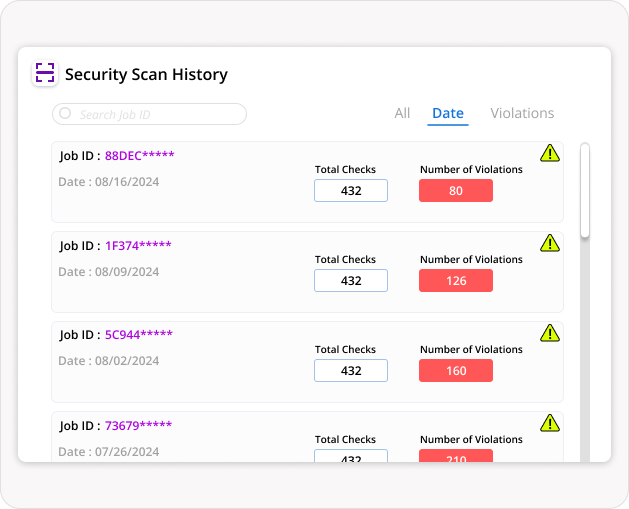
Task: Click Number of Violations label for job 5C944*****
Action: 471,349
